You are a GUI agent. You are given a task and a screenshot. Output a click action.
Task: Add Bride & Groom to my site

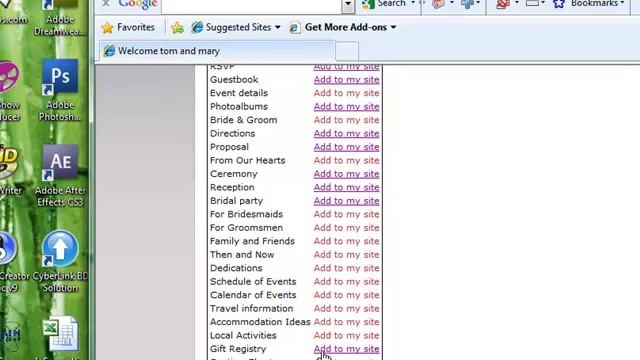click(347, 120)
